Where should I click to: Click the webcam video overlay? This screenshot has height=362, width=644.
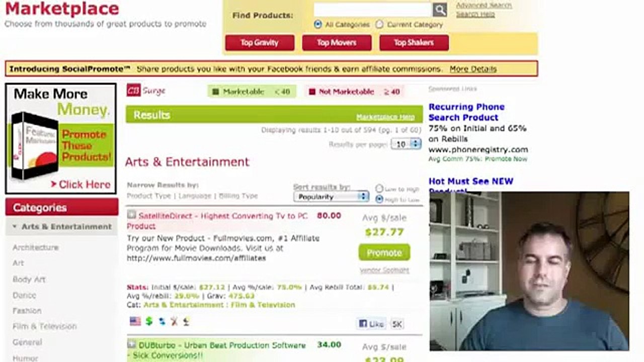(x=529, y=271)
